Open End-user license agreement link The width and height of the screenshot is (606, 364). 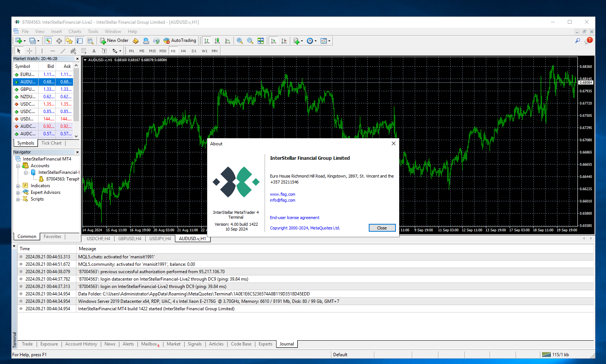tap(295, 218)
